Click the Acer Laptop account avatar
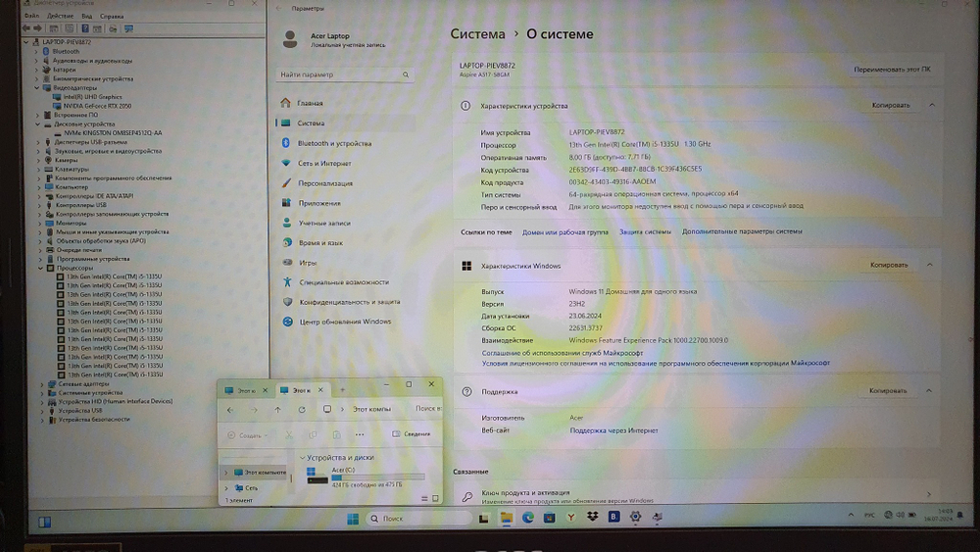Image resolution: width=980 pixels, height=552 pixels. point(290,39)
